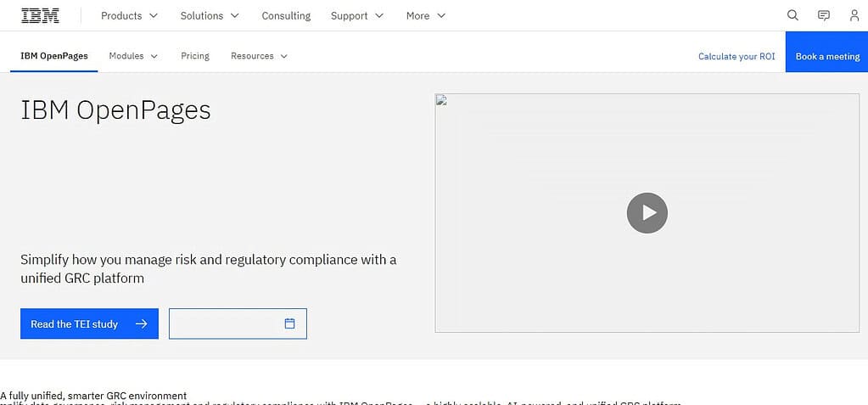
Task: Click the broken image icon in the video panel
Action: click(x=441, y=99)
